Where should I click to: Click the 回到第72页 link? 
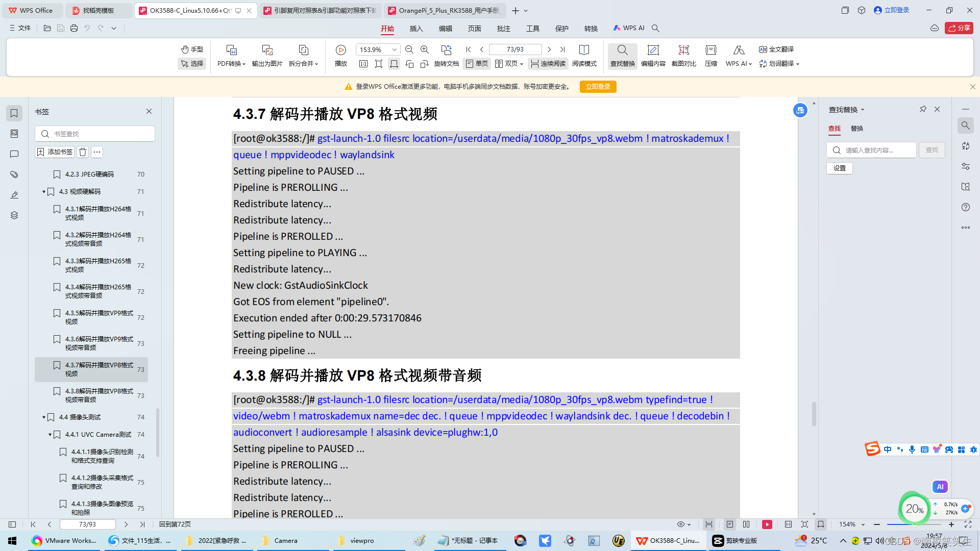(174, 524)
